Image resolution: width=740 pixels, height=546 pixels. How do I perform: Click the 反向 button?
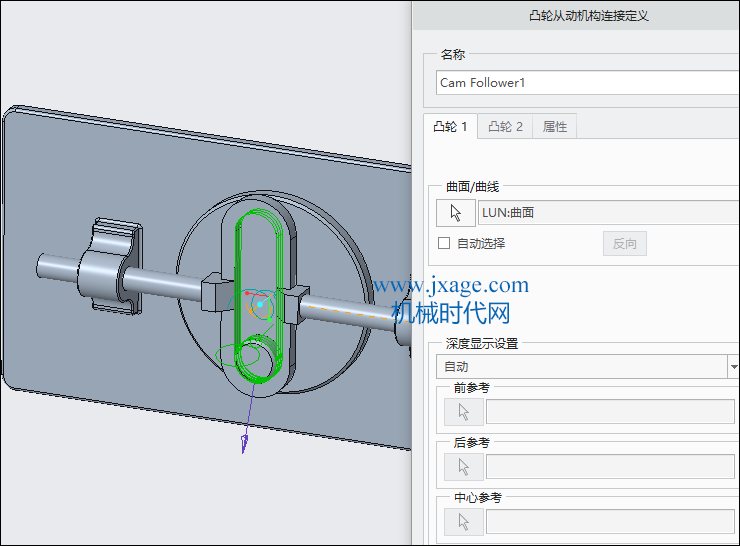[624, 244]
